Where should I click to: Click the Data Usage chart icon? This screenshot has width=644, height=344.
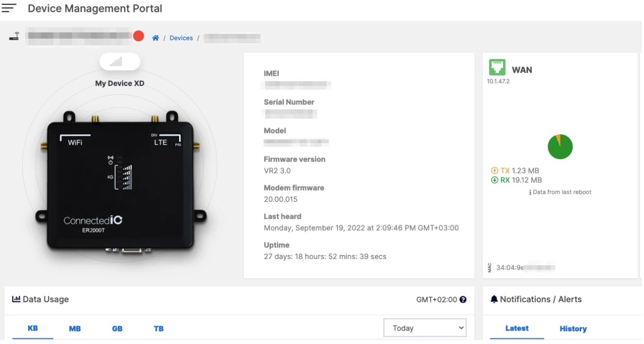coord(16,299)
